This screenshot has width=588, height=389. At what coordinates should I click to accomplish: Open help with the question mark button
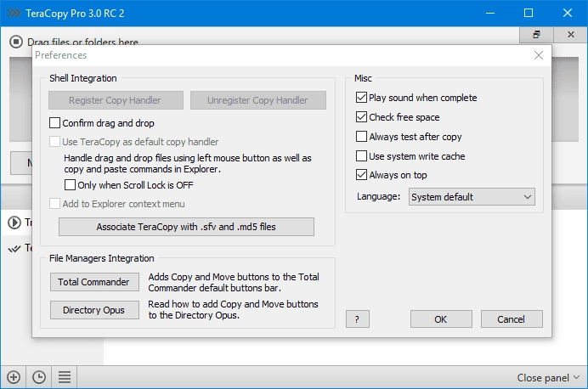click(x=358, y=319)
